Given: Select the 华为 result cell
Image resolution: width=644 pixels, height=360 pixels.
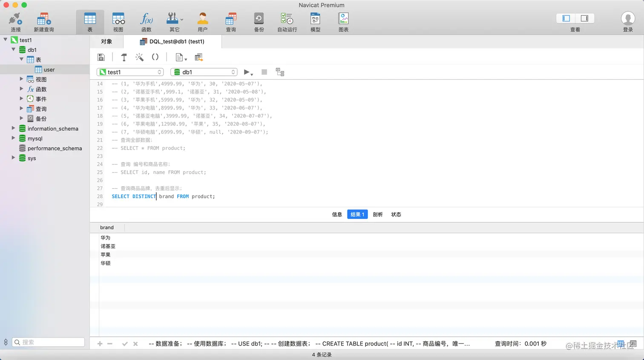Looking at the screenshot, I should pos(105,238).
